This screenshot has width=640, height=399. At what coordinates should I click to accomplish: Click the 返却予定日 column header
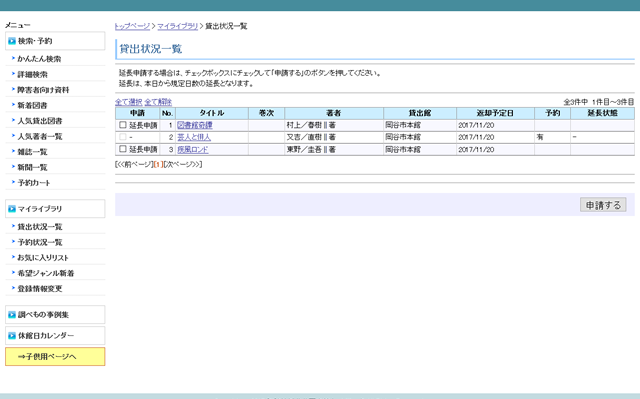495,113
